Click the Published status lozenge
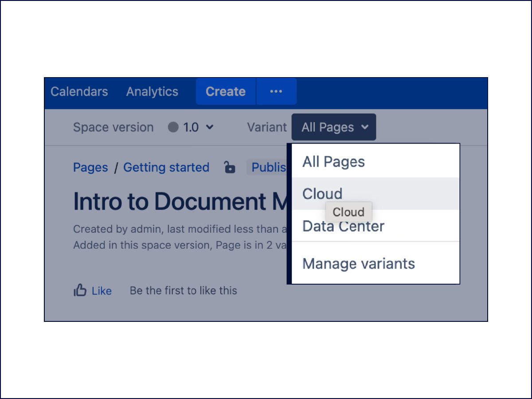Viewport: 532px width, 399px height. [x=267, y=168]
